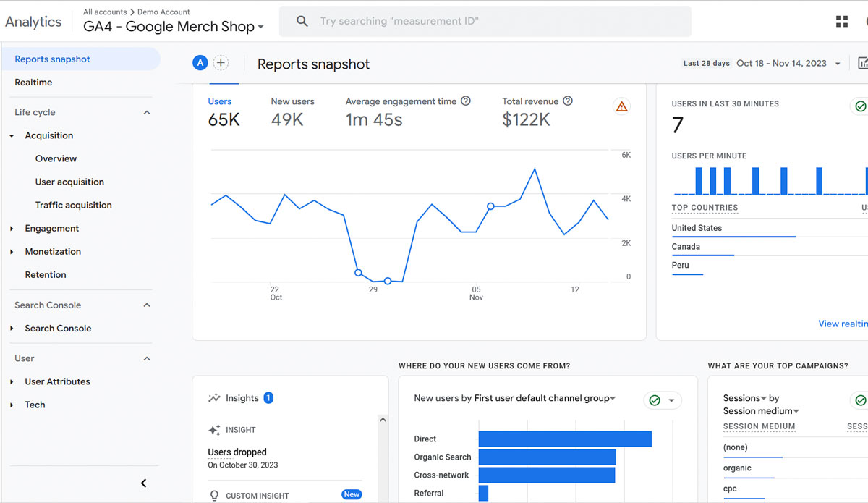Collapse the left navigation sidebar
The width and height of the screenshot is (868, 503).
pyautogui.click(x=143, y=483)
